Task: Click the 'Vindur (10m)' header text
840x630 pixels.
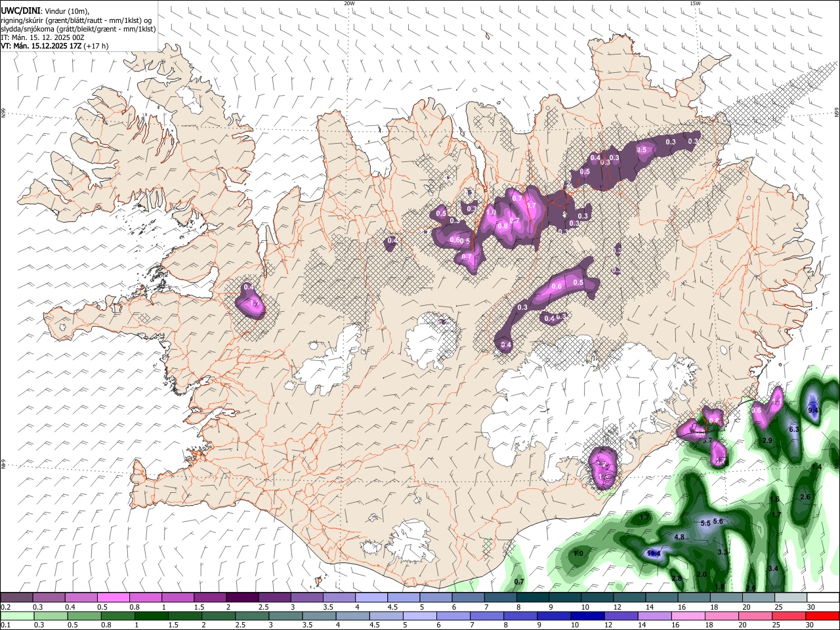Action: (66, 11)
